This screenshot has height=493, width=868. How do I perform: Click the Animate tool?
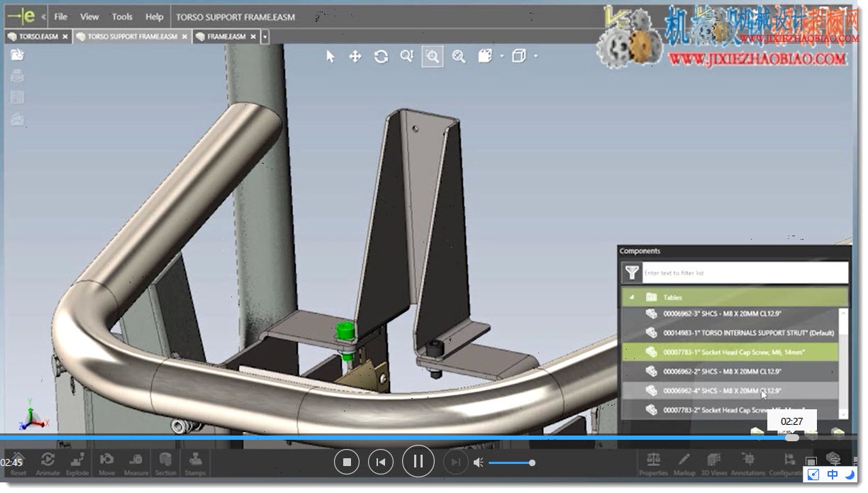pos(48,464)
